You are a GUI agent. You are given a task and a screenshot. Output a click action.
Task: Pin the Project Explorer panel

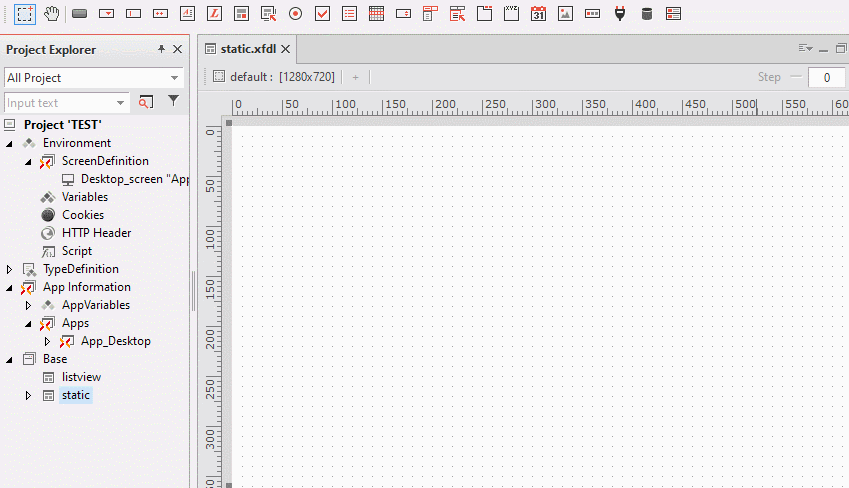pyautogui.click(x=162, y=49)
